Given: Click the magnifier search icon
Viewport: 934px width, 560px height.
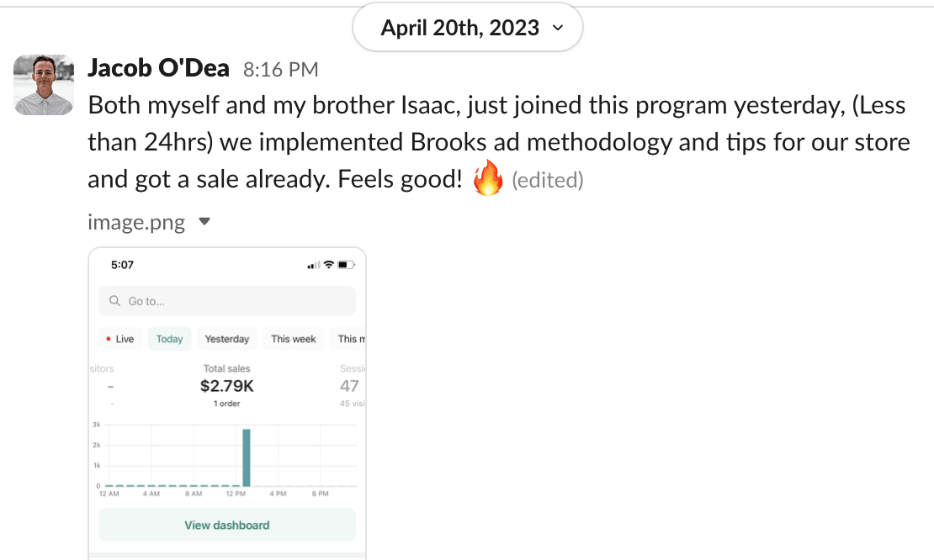Looking at the screenshot, I should (115, 301).
